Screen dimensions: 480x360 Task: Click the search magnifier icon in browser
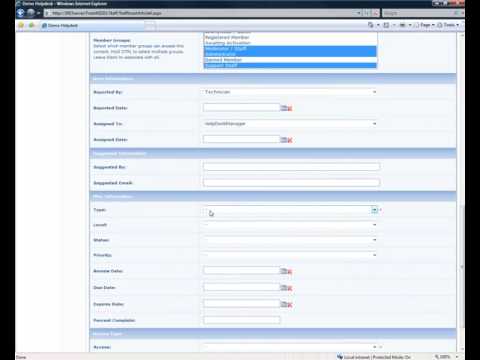(x=456, y=13)
